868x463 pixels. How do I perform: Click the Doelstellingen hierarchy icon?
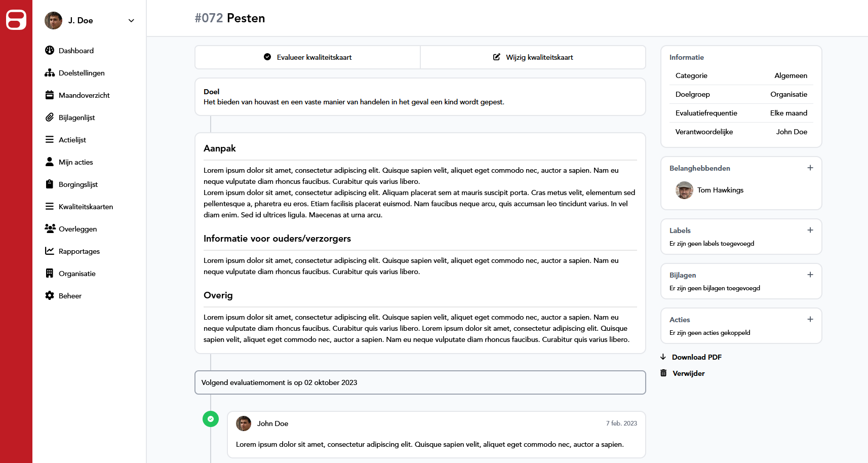click(x=50, y=73)
